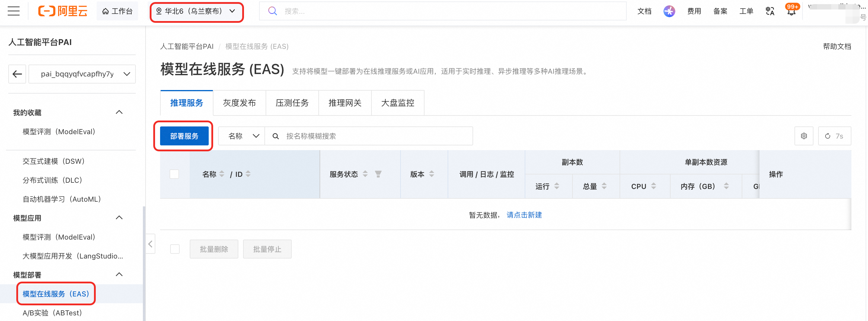Tick the select-all checkbox in table header
This screenshot has height=321, width=868.
[x=174, y=174]
